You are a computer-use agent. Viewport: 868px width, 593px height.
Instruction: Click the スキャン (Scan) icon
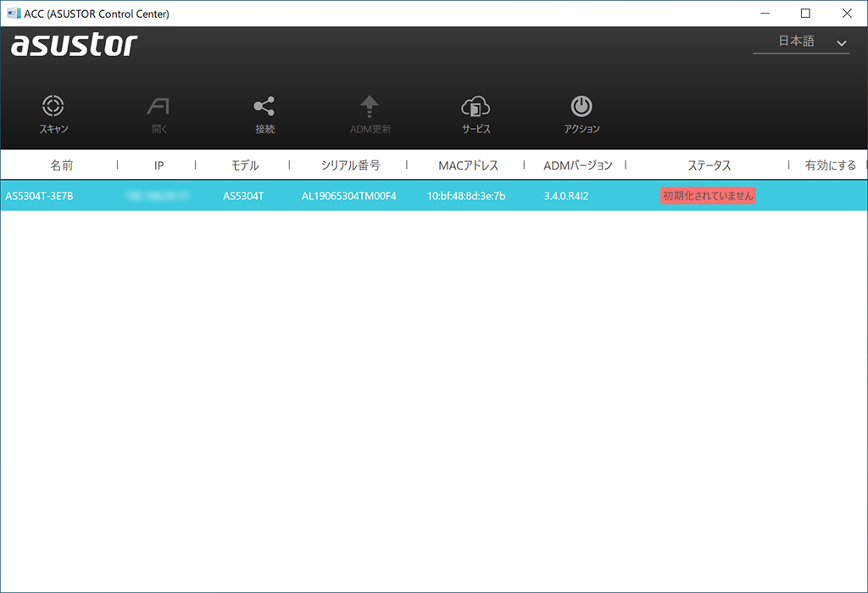[53, 105]
